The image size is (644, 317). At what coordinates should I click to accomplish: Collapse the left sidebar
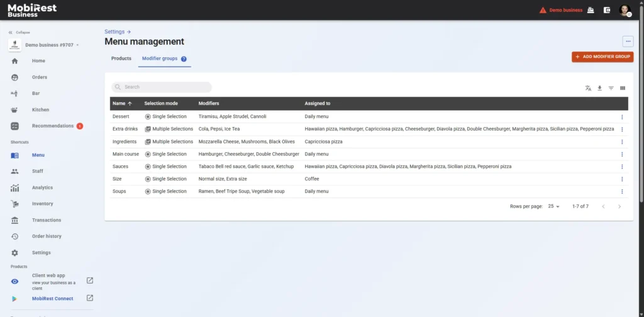click(x=19, y=32)
